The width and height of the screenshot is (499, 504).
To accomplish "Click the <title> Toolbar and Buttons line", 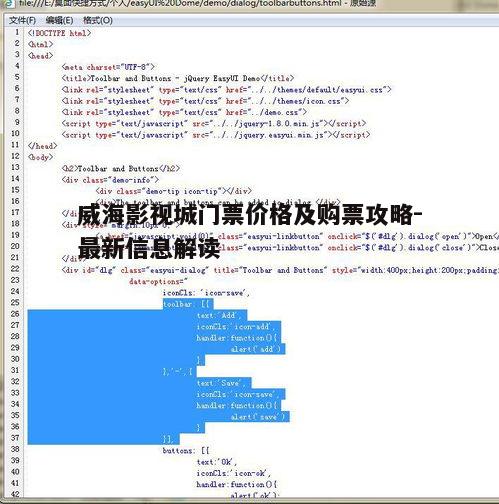I will tap(178, 78).
